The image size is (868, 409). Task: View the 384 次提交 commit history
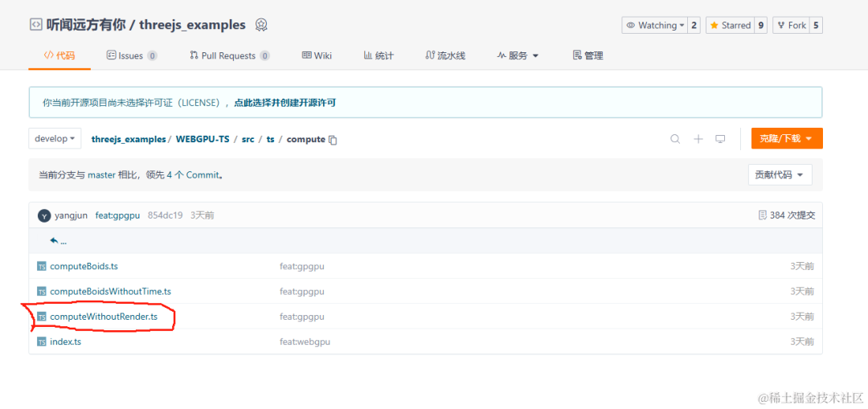click(x=786, y=215)
